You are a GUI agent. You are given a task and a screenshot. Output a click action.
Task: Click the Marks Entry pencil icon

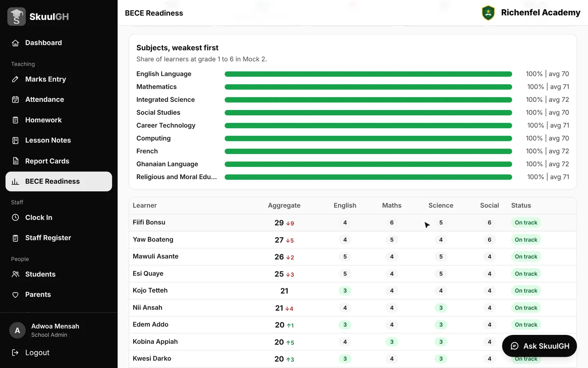click(16, 79)
